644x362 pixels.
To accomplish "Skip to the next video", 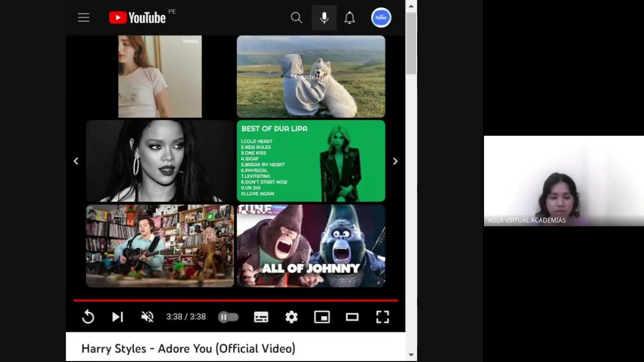I will 118,317.
